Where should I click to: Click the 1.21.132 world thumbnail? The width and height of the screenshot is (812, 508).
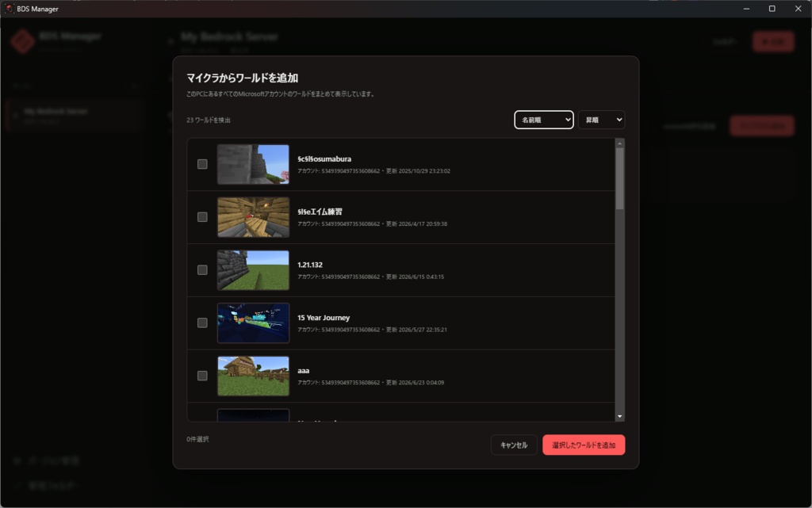[253, 270]
